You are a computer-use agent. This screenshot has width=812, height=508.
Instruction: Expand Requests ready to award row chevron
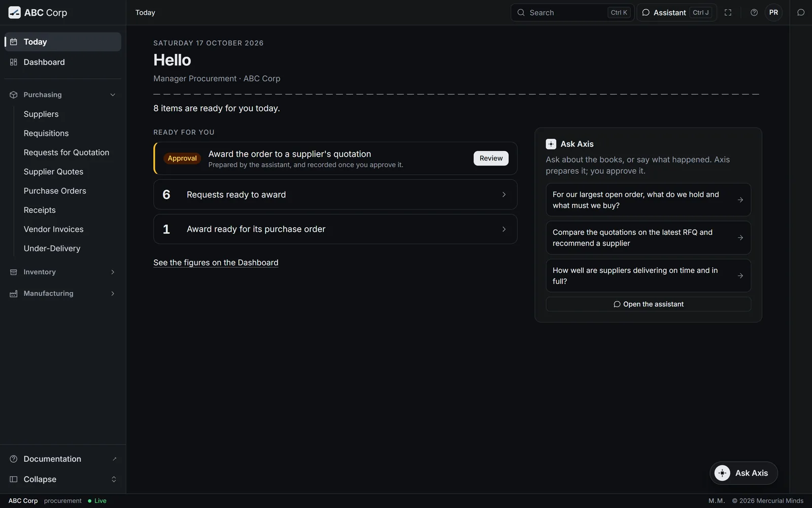(x=504, y=195)
